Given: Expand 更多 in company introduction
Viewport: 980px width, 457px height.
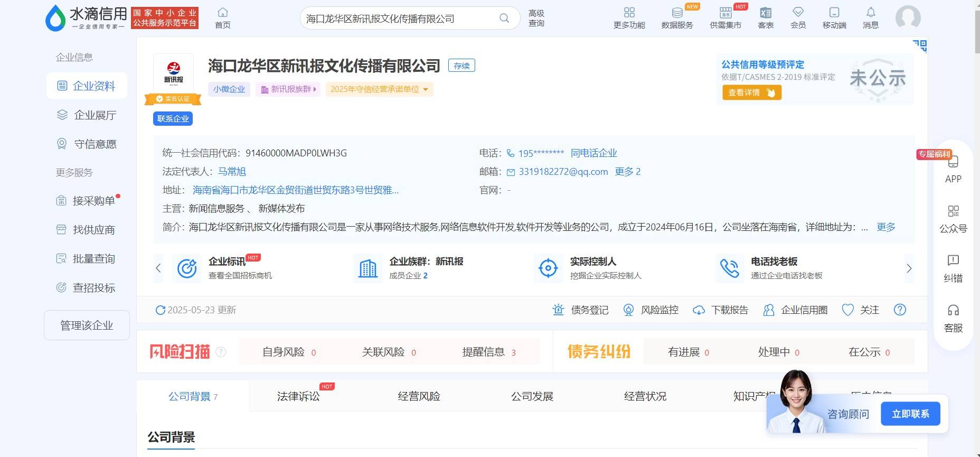Looking at the screenshot, I should [886, 227].
